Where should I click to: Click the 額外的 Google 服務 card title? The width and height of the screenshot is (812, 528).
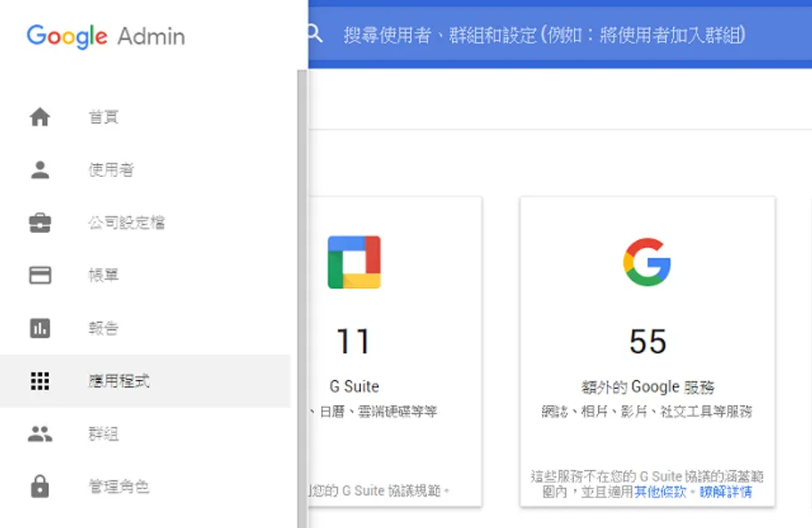pos(647,386)
